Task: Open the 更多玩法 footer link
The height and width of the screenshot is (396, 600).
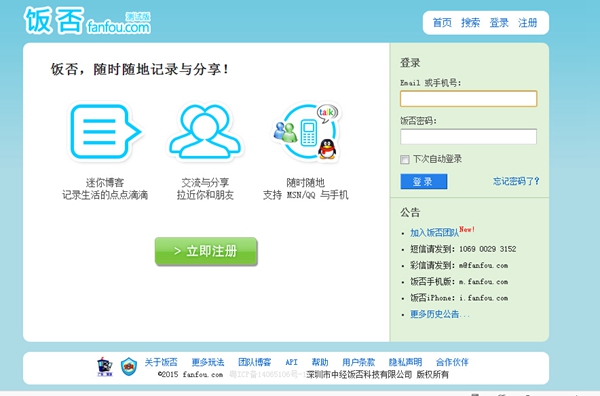Action: tap(208, 362)
